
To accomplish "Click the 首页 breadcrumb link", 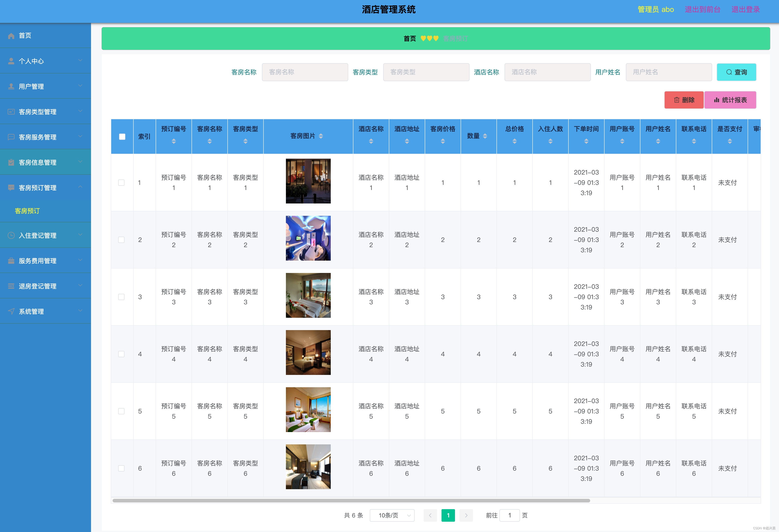I will tap(410, 39).
